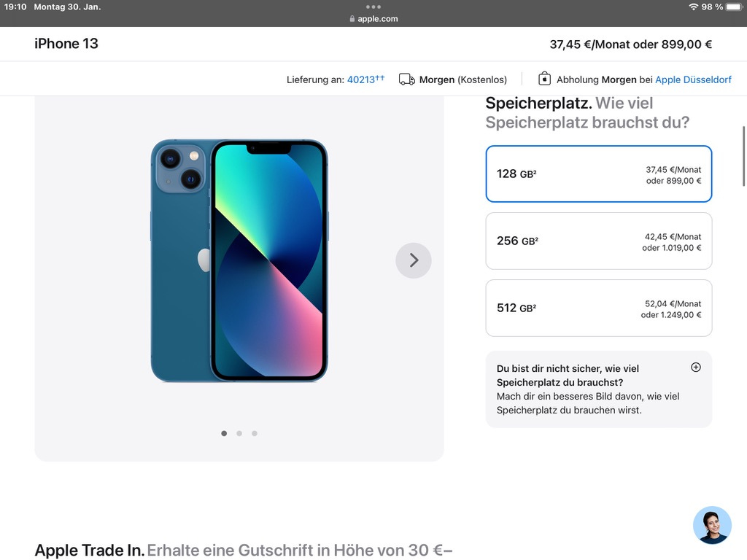
Task: Click the next image arrow in gallery
Action: tap(413, 260)
